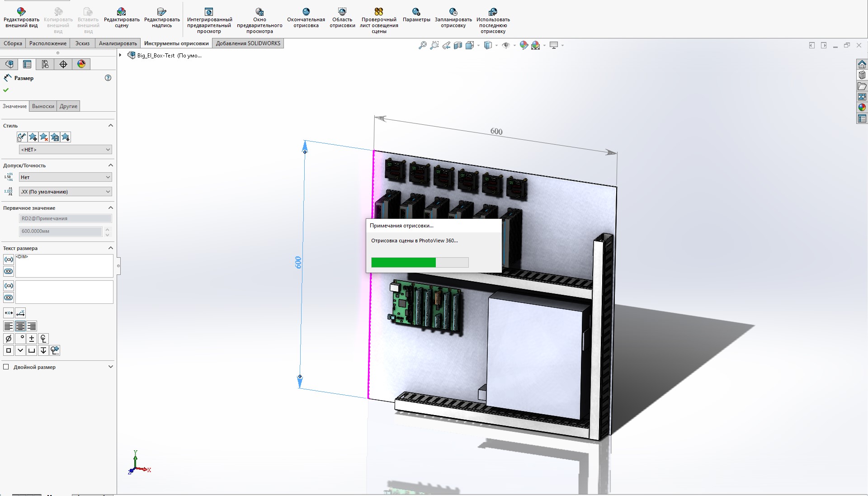Viewport: 868px width, 496px height.
Task: Switch to Выноски tab
Action: [43, 106]
